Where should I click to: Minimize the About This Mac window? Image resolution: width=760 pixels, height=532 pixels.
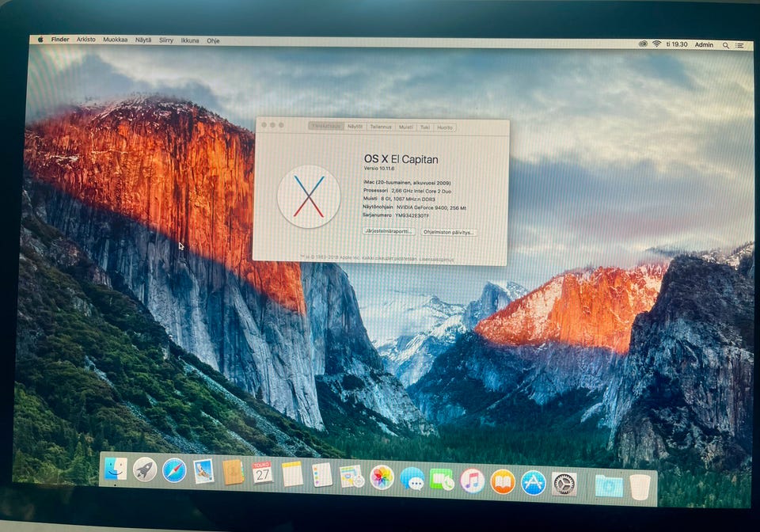[272, 125]
